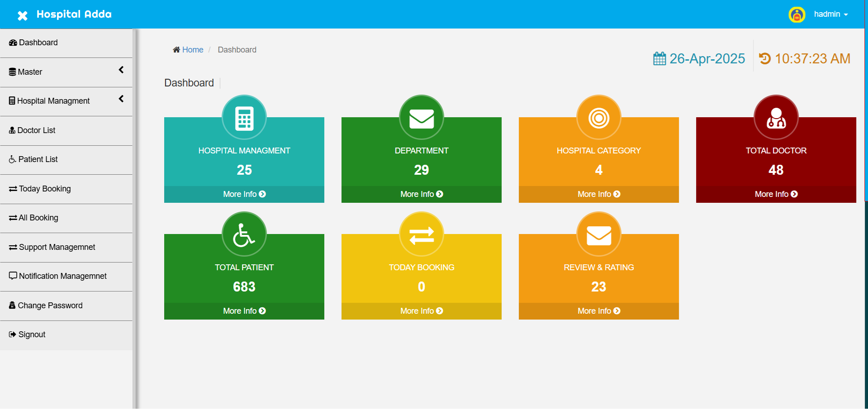Image resolution: width=868 pixels, height=411 pixels.
Task: Click the envelope icon on Review & Rating card
Action: pos(598,234)
